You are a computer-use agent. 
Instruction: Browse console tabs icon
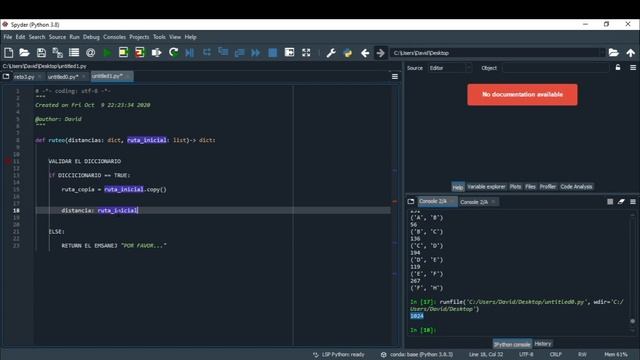pyautogui.click(x=411, y=201)
